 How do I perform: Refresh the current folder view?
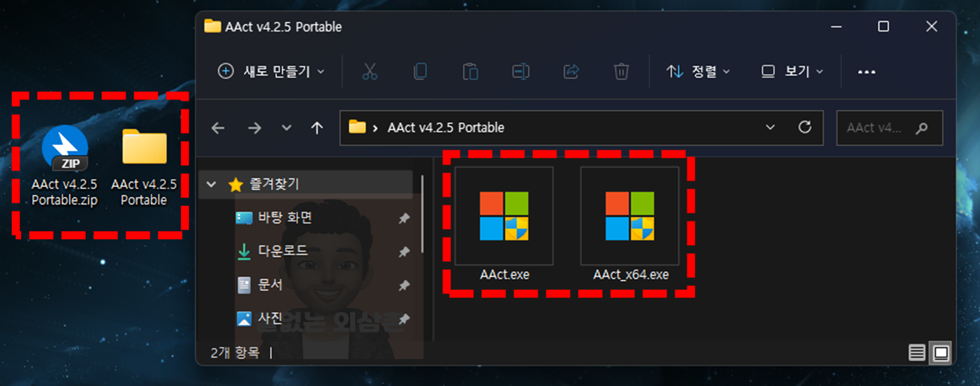click(x=805, y=127)
